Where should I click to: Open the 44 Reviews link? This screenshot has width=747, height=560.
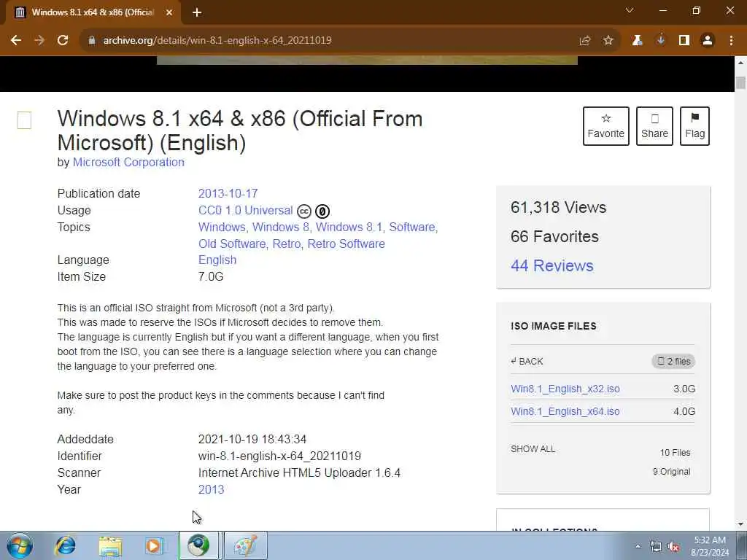(x=551, y=265)
